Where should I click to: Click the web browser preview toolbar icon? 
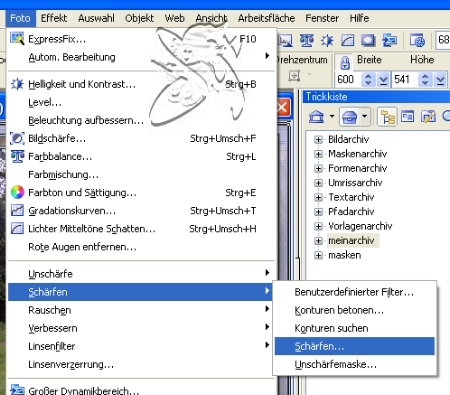[x=417, y=41]
